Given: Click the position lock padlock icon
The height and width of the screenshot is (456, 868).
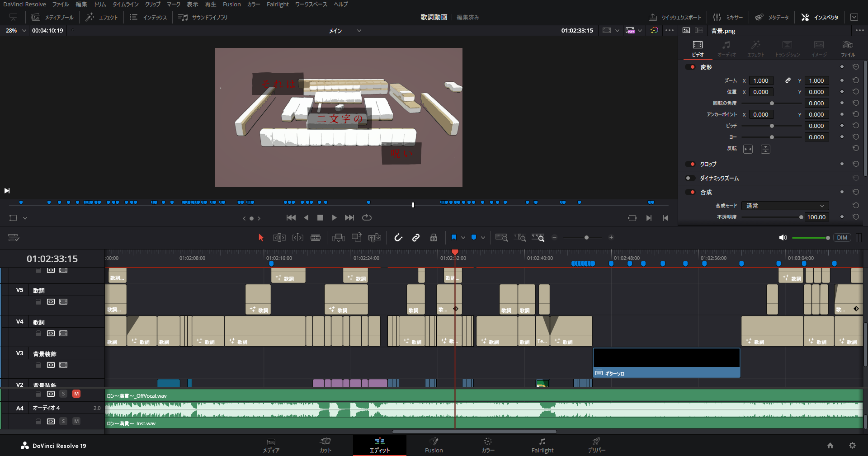Looking at the screenshot, I should click(434, 238).
